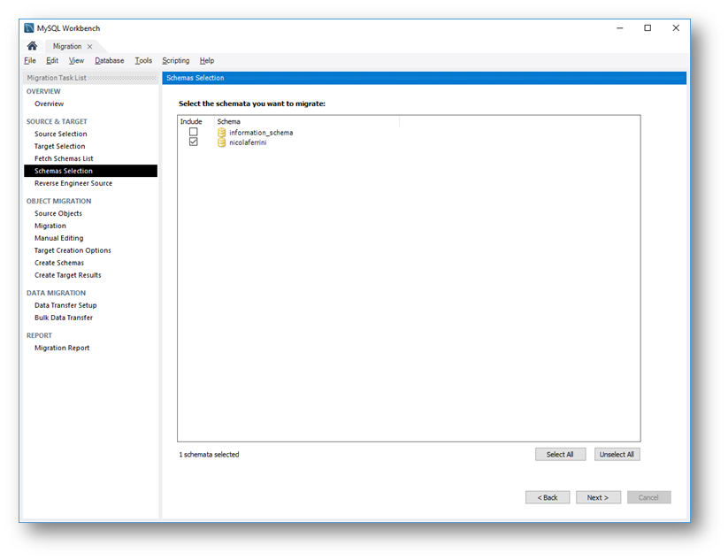Screen dimensions: 728x560
Task: Maximize the MySQL Workbench window
Action: [x=648, y=27]
